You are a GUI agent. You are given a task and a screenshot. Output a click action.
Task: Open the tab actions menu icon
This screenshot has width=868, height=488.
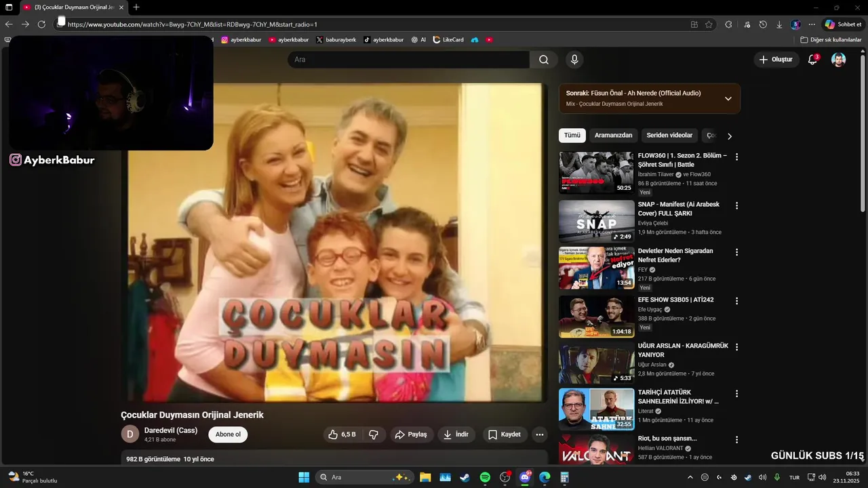coord(9,7)
